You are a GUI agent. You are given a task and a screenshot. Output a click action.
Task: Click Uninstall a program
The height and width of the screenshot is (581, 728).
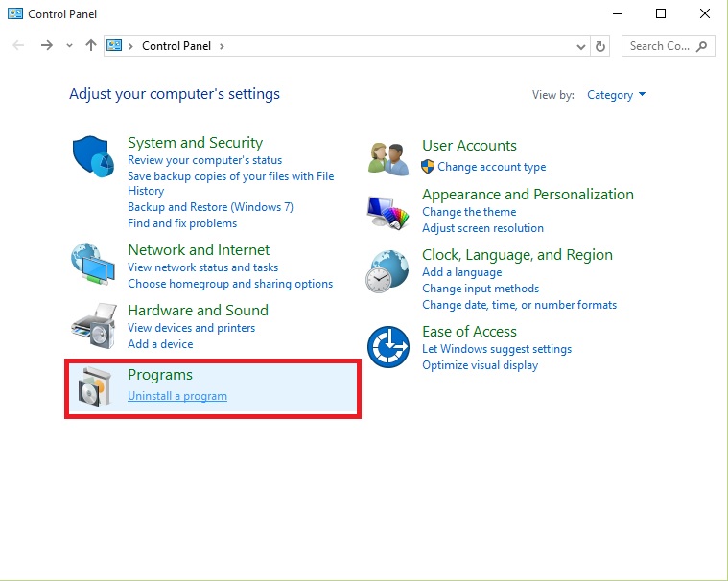pyautogui.click(x=177, y=396)
